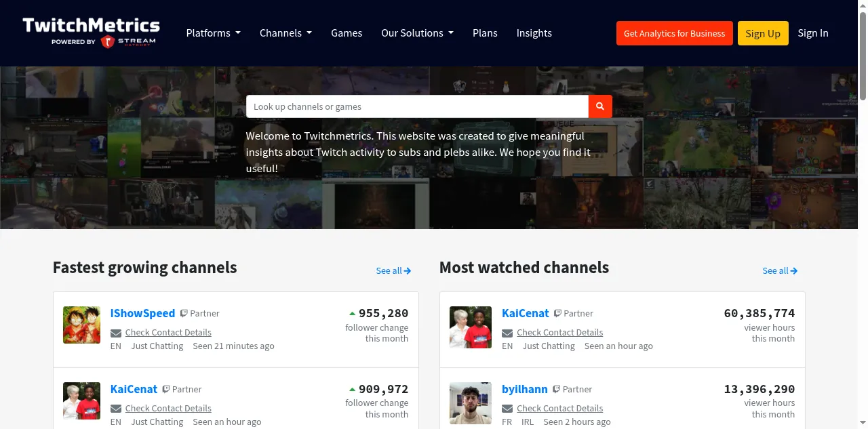Click See all for Most watched channels
This screenshot has width=868, height=429.
tap(780, 270)
